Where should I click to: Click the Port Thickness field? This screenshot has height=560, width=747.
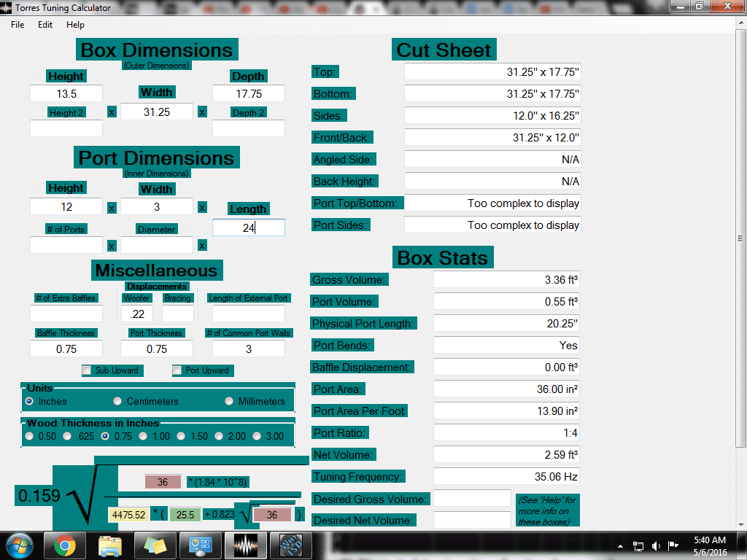click(x=157, y=349)
